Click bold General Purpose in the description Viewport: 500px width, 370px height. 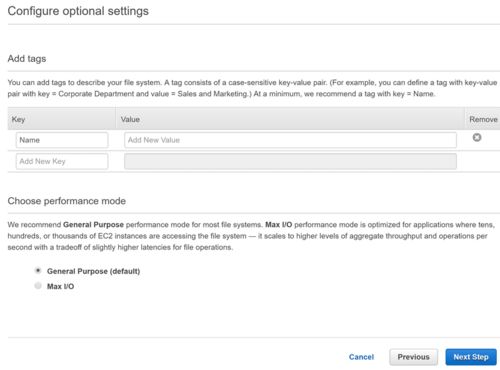[93, 225]
